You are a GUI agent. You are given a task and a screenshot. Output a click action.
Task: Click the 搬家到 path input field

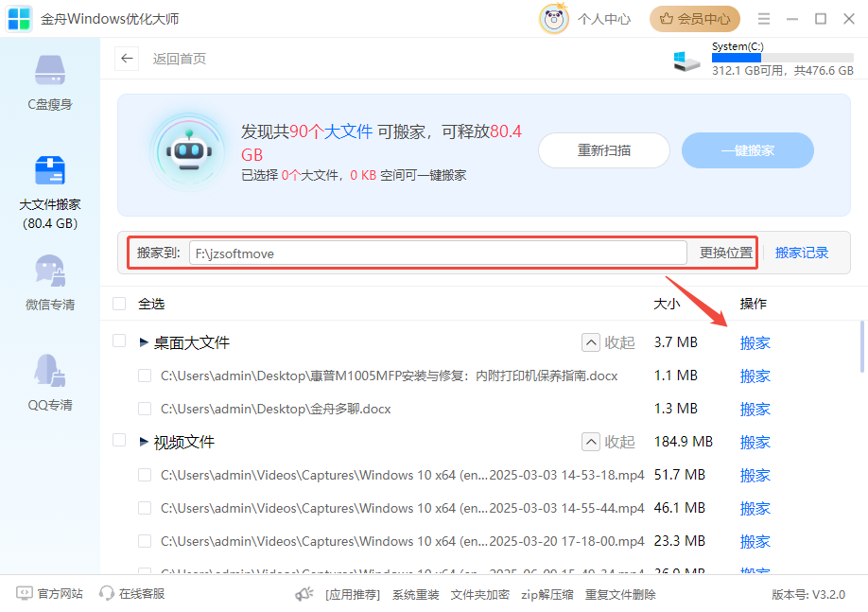pyautogui.click(x=438, y=254)
